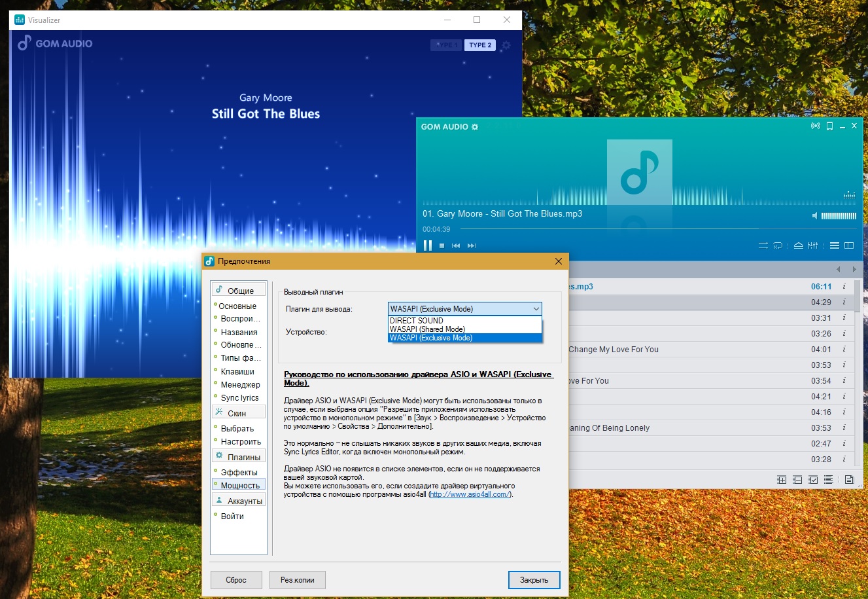Screen dimensions: 868x599
Task: Toggle shuffle playback mode
Action: [x=763, y=245]
